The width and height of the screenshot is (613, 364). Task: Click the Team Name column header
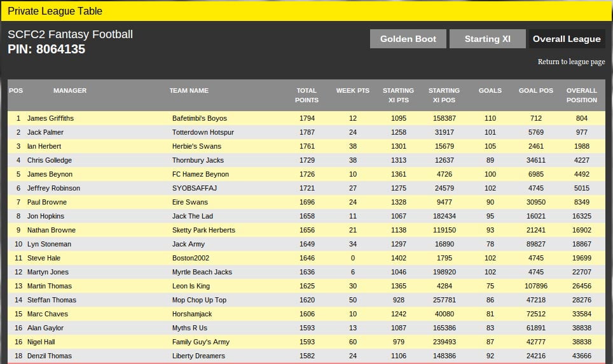coord(189,91)
